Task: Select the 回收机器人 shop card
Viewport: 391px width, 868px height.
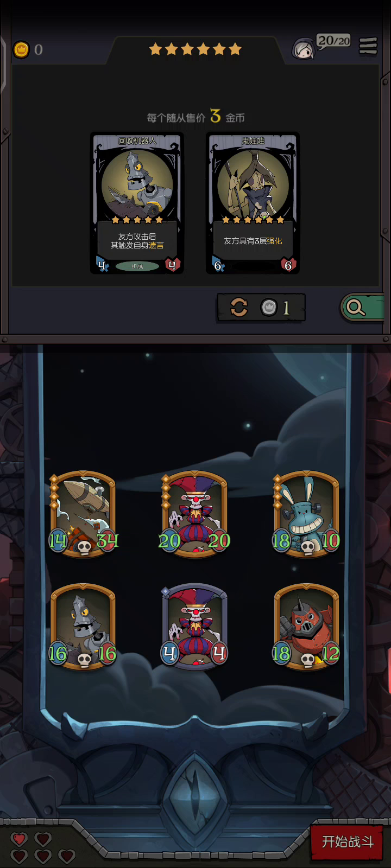Action: click(137, 203)
